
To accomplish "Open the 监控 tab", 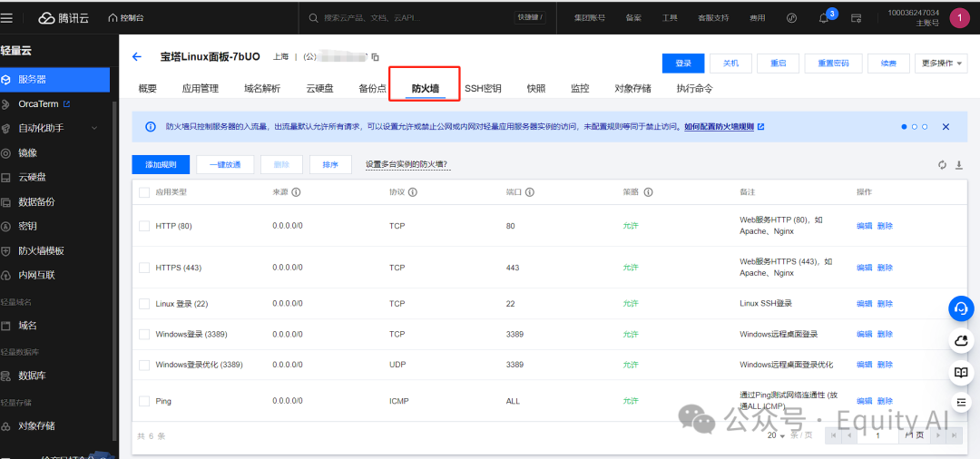I will [580, 88].
